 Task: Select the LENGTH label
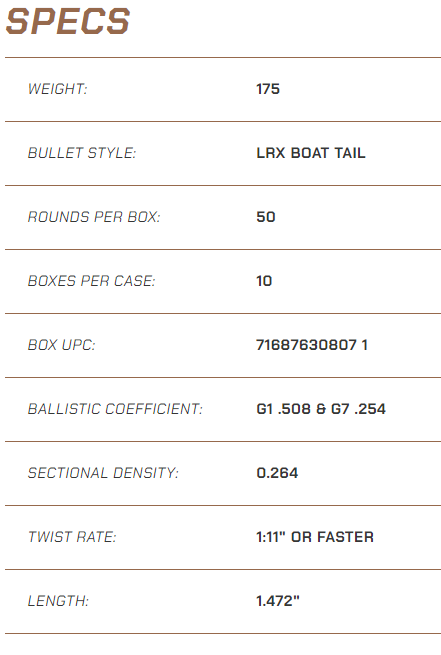pos(58,601)
